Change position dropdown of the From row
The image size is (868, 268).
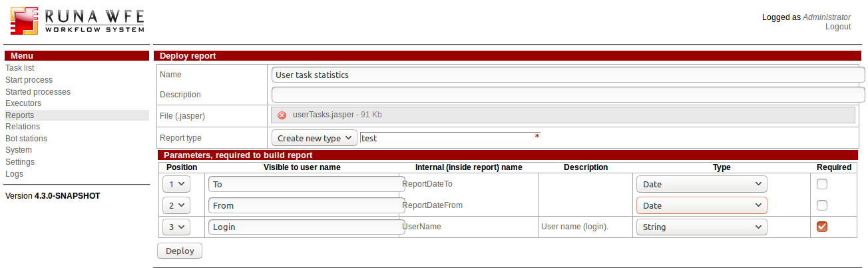pos(176,205)
